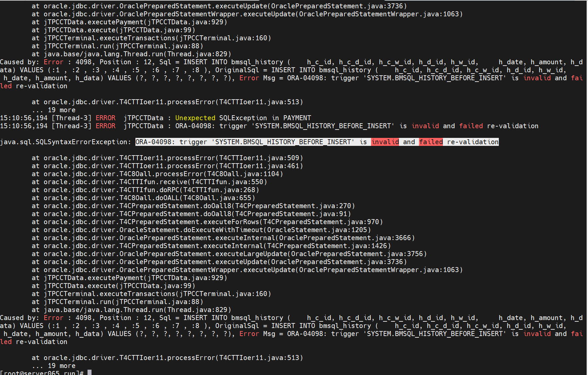The height and width of the screenshot is (375, 588).
Task: Click 'T4CPreparedStatement.java:970' executeForRows line
Action: tap(207, 222)
